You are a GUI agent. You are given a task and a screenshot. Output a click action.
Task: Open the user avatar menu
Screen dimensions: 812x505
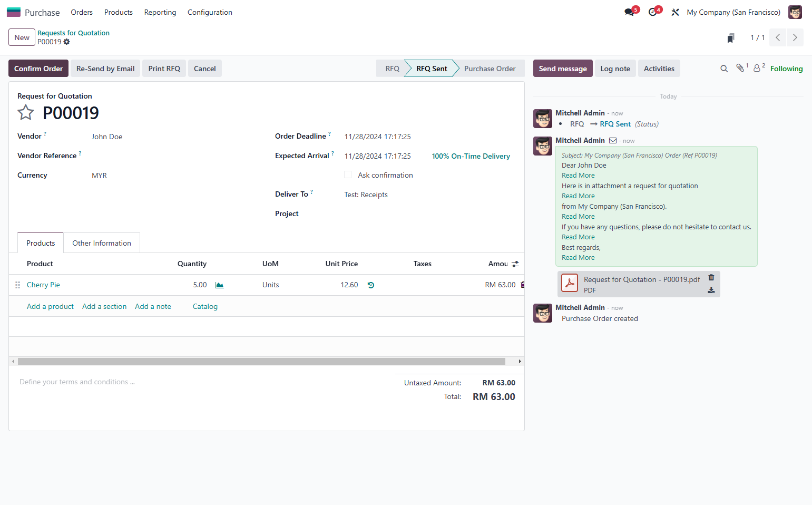click(x=795, y=12)
